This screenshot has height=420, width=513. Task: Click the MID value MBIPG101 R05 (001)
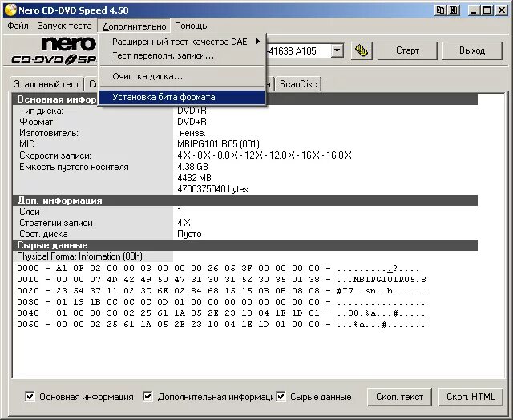tap(218, 144)
